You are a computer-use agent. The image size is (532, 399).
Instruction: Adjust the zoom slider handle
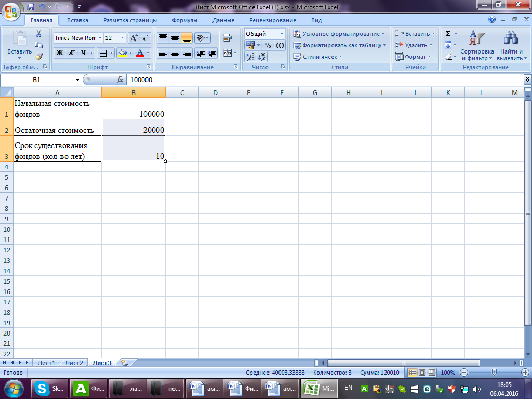point(494,373)
